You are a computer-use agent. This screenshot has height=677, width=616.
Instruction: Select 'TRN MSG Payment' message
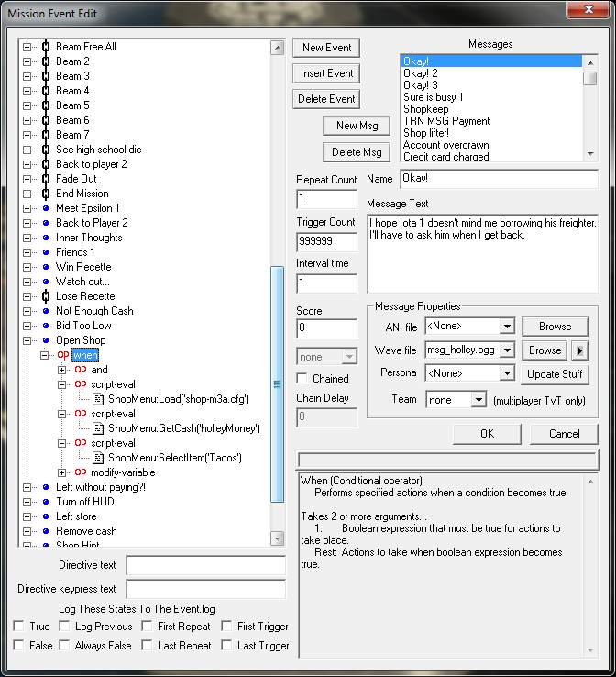tap(446, 121)
